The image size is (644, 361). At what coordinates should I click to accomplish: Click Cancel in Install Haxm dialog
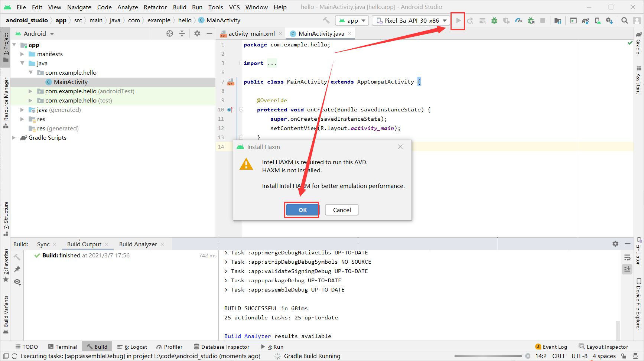pos(342,210)
